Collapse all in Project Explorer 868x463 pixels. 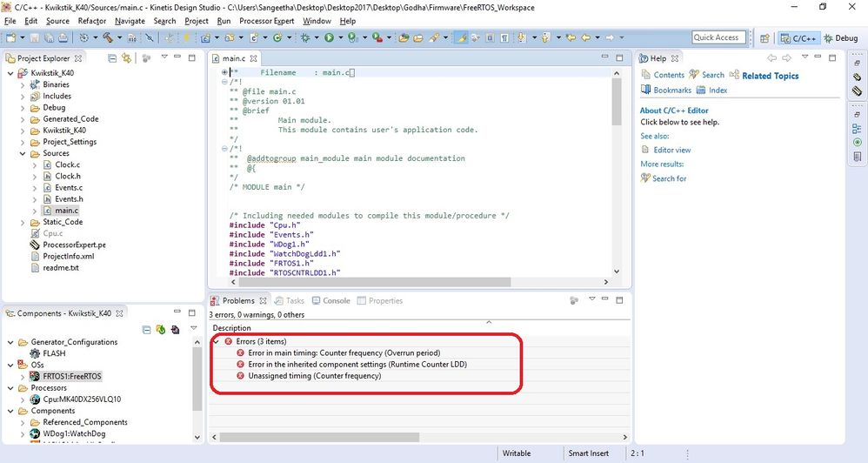pos(112,58)
